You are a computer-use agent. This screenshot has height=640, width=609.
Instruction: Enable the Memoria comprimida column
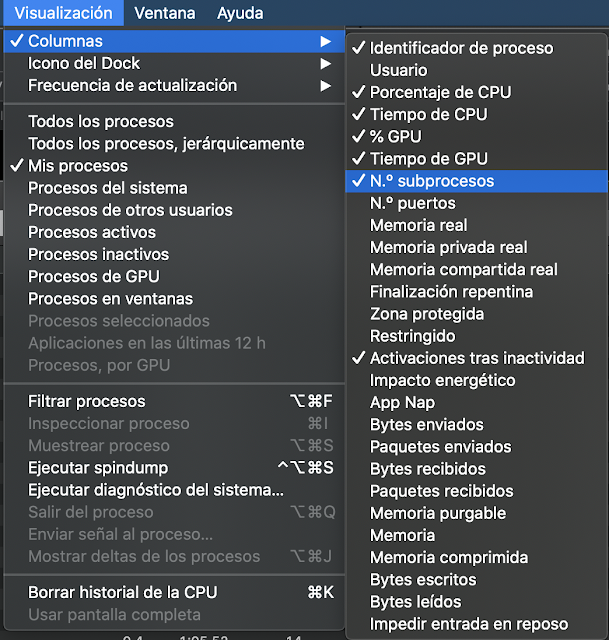click(x=449, y=558)
